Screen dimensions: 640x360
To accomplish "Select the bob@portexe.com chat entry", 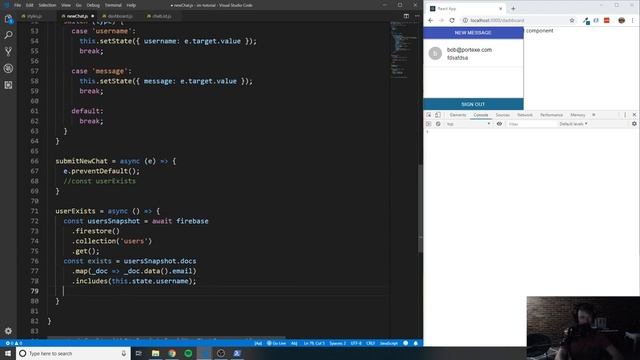I will pos(473,53).
